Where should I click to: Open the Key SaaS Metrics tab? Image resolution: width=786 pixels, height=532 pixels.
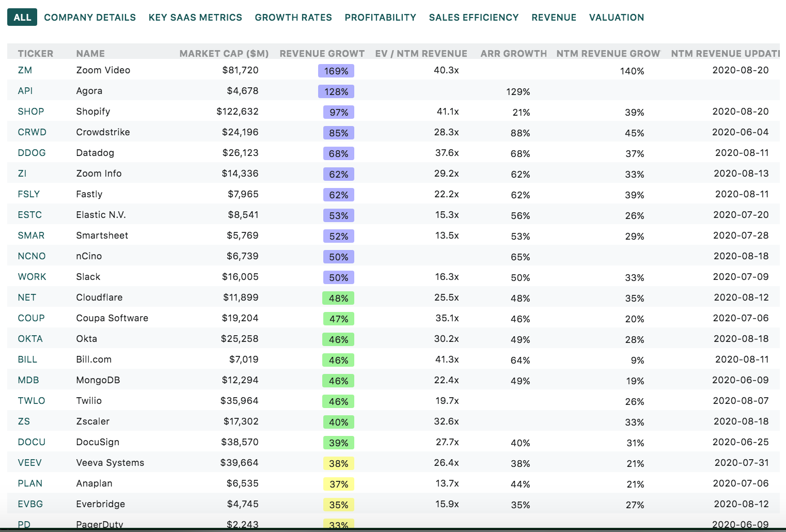[195, 17]
